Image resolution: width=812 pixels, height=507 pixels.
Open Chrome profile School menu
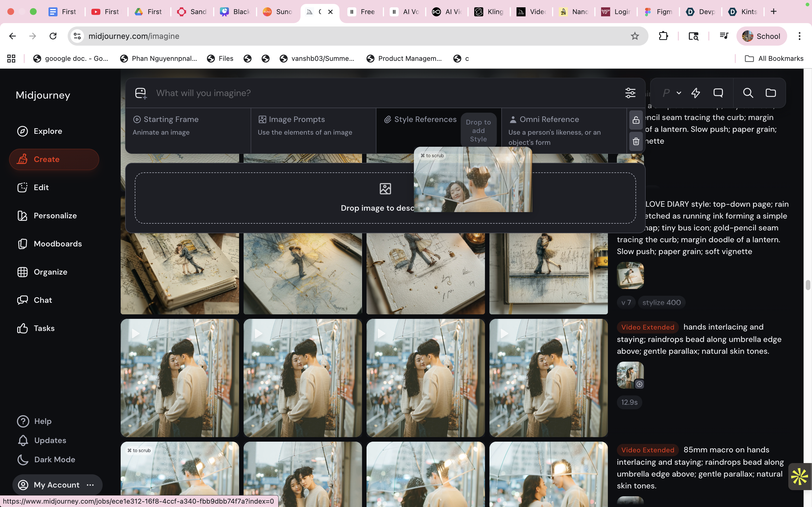[x=761, y=36]
